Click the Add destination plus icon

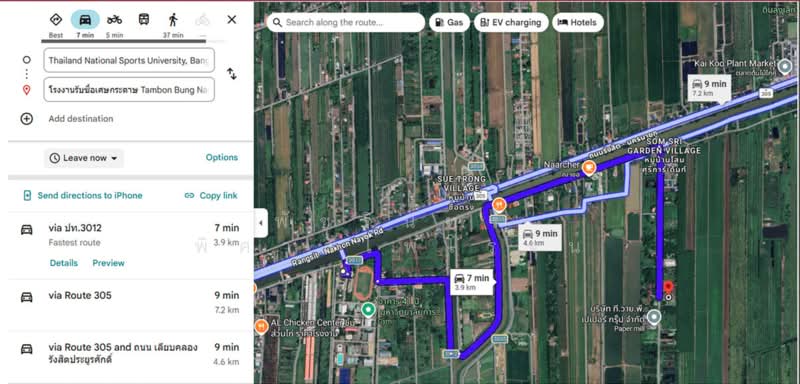coord(27,119)
